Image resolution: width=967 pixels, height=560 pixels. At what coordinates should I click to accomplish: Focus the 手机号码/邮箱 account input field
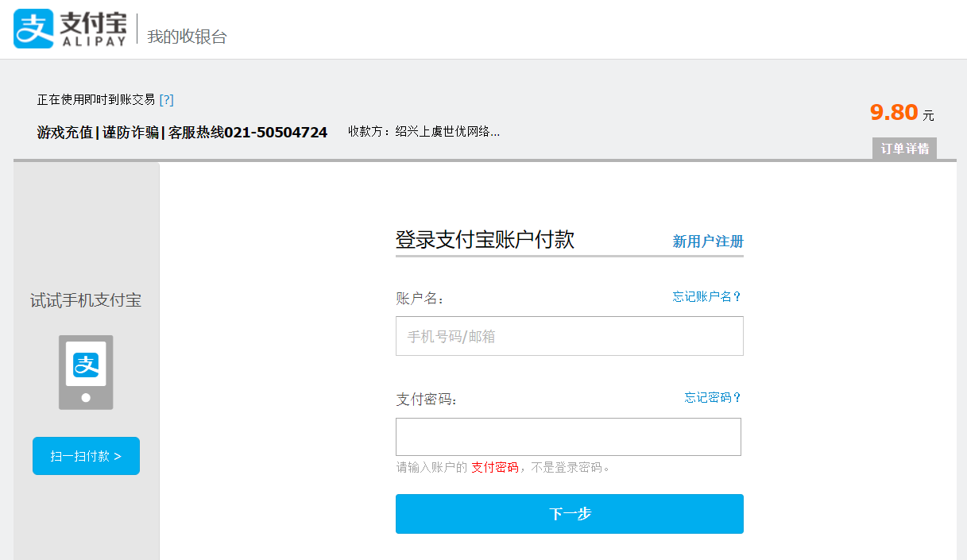[x=569, y=336]
